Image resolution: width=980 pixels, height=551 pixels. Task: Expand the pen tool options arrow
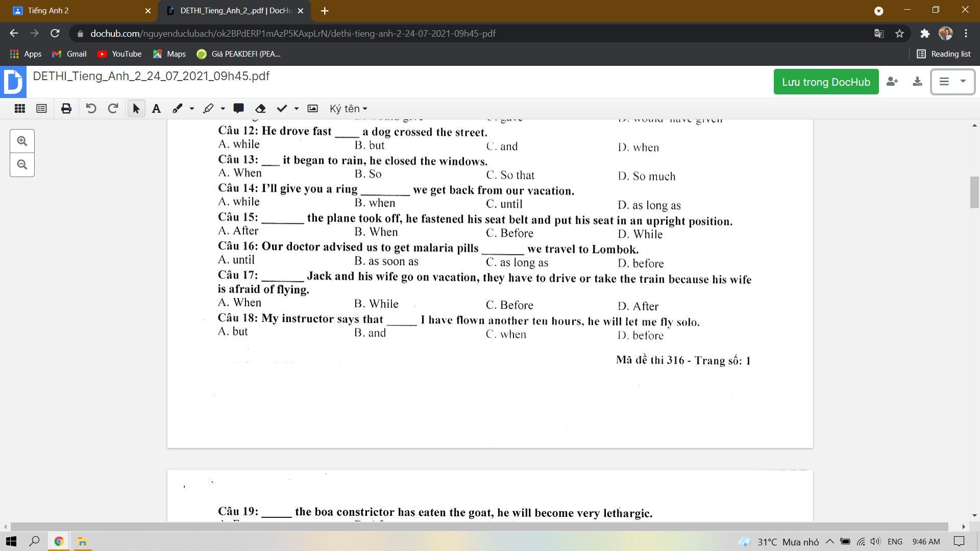[x=192, y=109]
